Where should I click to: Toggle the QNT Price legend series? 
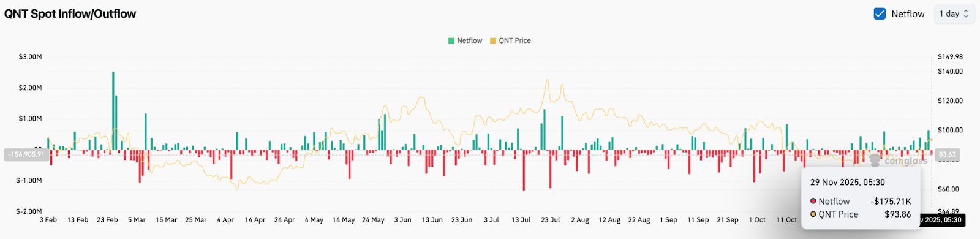click(510, 40)
